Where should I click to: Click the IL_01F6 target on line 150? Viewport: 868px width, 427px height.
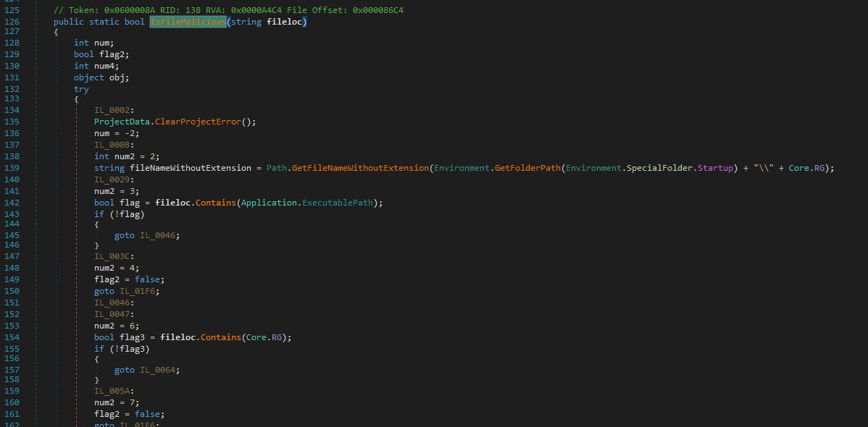coord(139,291)
